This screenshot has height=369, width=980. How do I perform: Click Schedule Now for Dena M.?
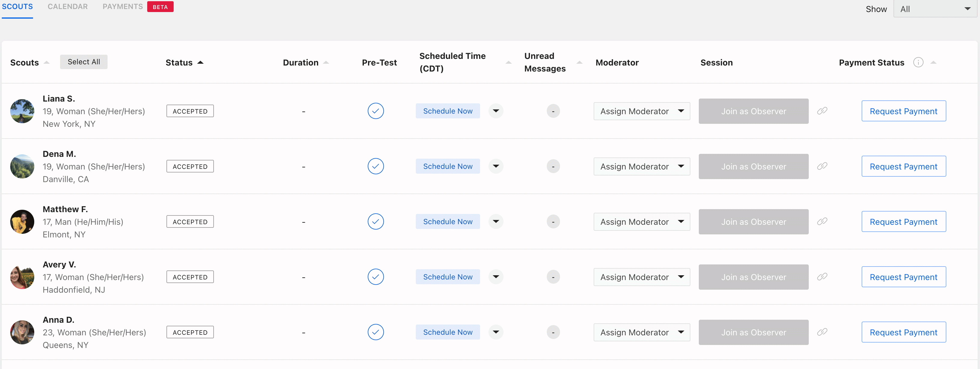pos(448,166)
